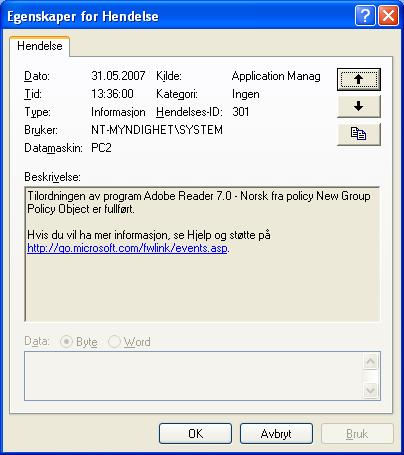Screen dimensions: 404x455
Task: Go to previous event with up arrow
Action: pyautogui.click(x=359, y=79)
